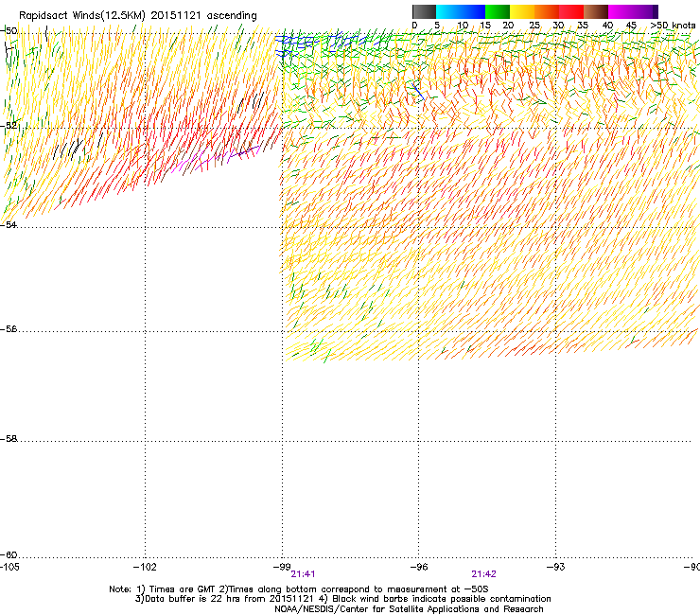The width and height of the screenshot is (700, 615).
Task: Click the title text 'Rapidscat Winds(12.5KM) 20151121 ascending'
Action: point(138,16)
